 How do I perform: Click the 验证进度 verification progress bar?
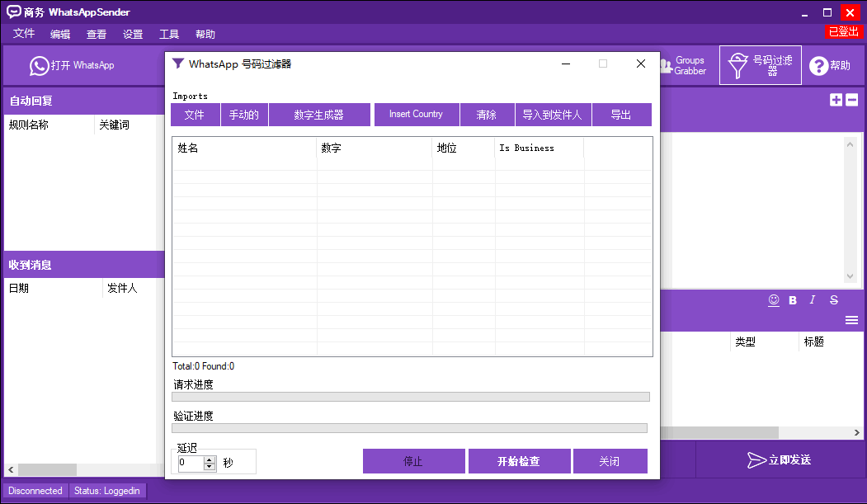tap(410, 428)
